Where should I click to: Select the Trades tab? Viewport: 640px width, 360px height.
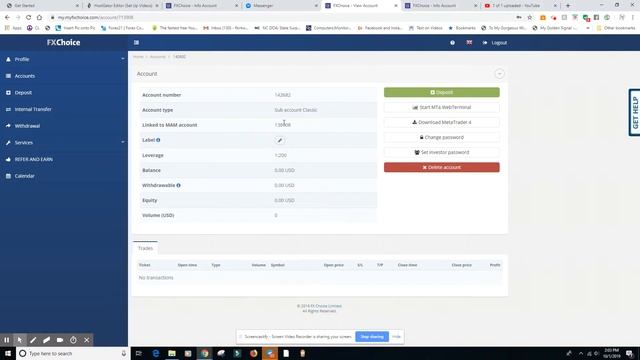pyautogui.click(x=145, y=248)
